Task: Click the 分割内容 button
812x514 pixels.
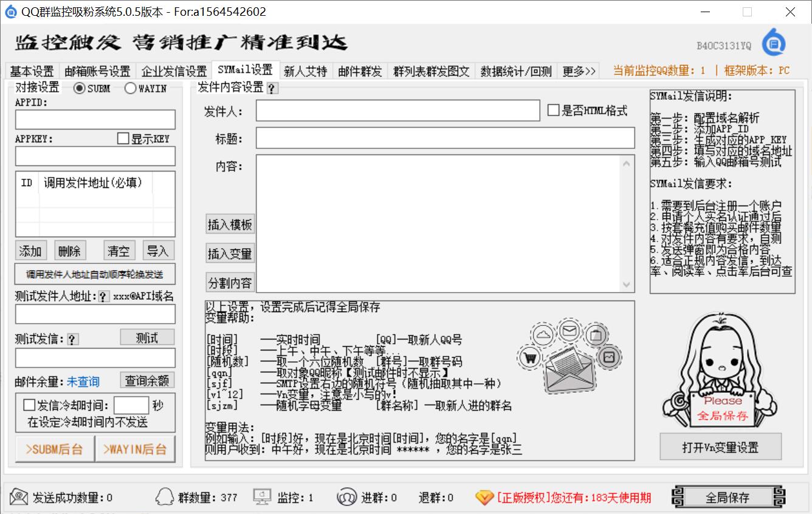Action: [230, 283]
